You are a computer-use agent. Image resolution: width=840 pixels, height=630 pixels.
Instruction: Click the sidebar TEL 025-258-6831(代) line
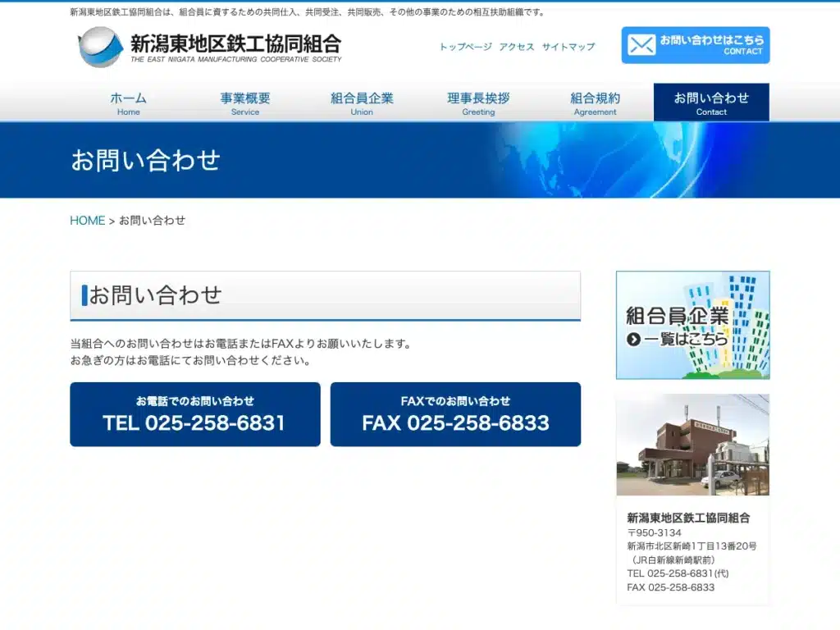678,573
